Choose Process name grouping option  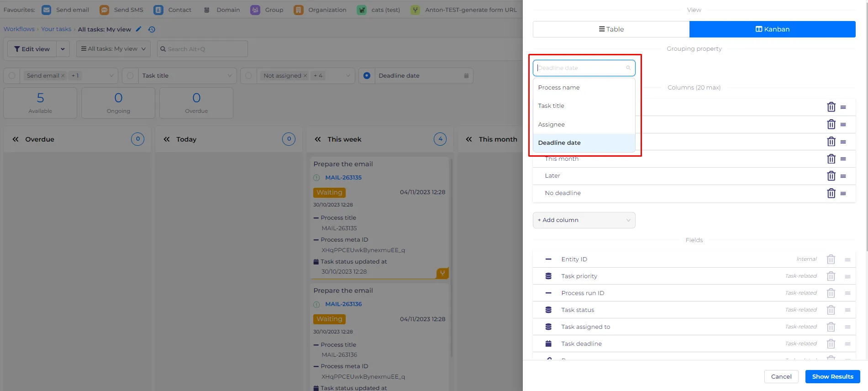[584, 88]
